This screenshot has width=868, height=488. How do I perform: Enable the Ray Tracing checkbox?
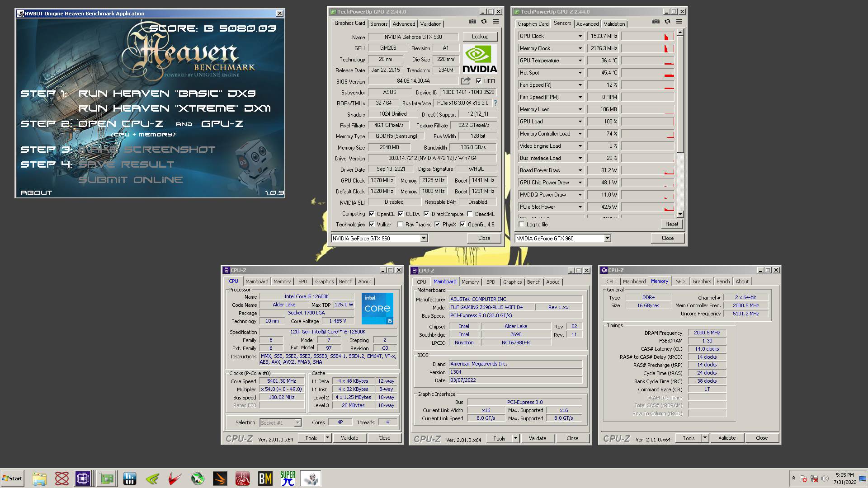pos(400,225)
